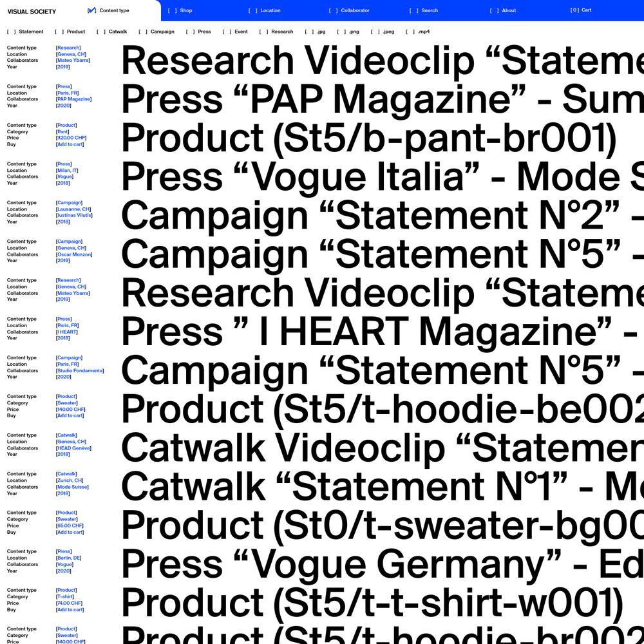644x644 pixels.
Task: Uncheck the Content type menu checkbox
Action: coord(91,10)
